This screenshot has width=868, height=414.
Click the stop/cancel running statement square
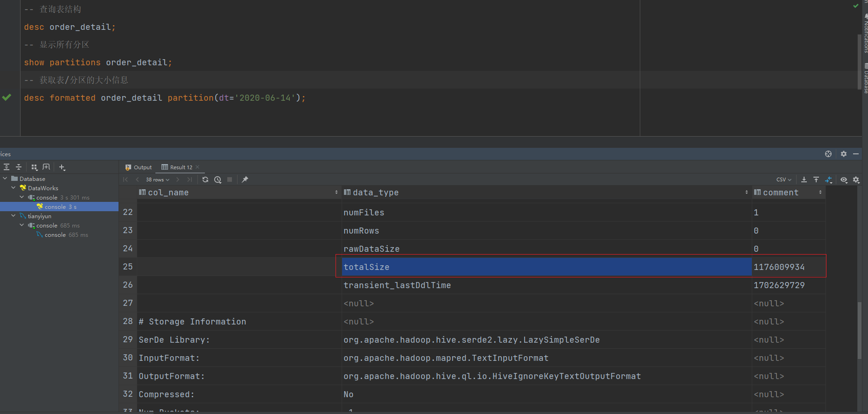(x=230, y=179)
